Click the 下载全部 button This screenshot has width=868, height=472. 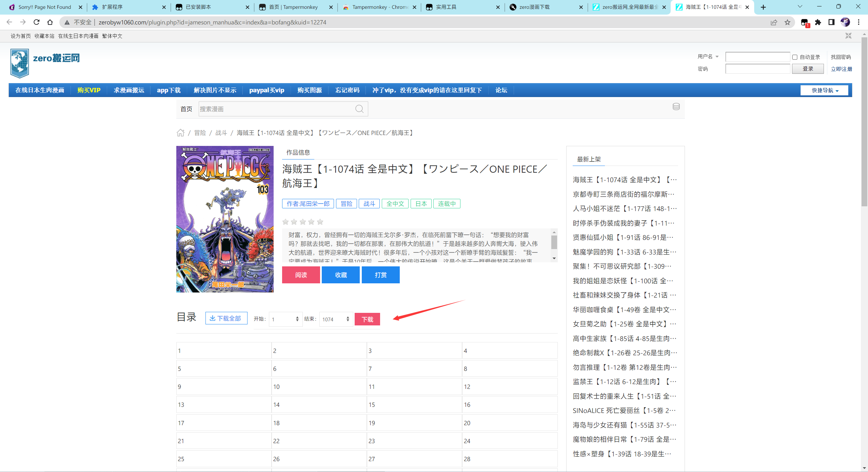point(226,318)
